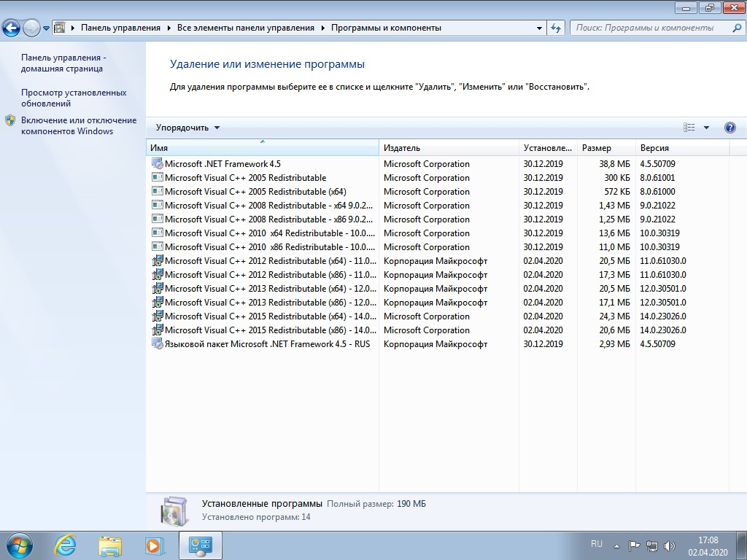
Task: Click the back navigation arrow button
Action: pyautogui.click(x=12, y=28)
